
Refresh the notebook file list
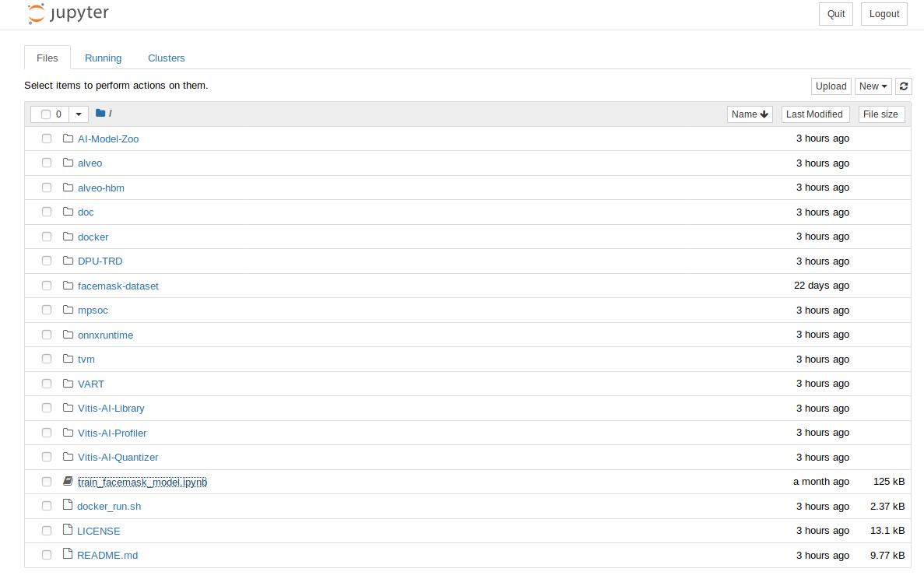[x=904, y=86]
